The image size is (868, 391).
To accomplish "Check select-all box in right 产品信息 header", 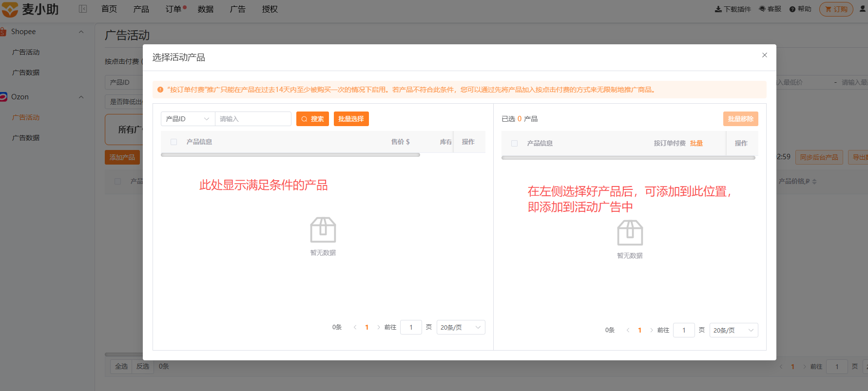I will [514, 143].
